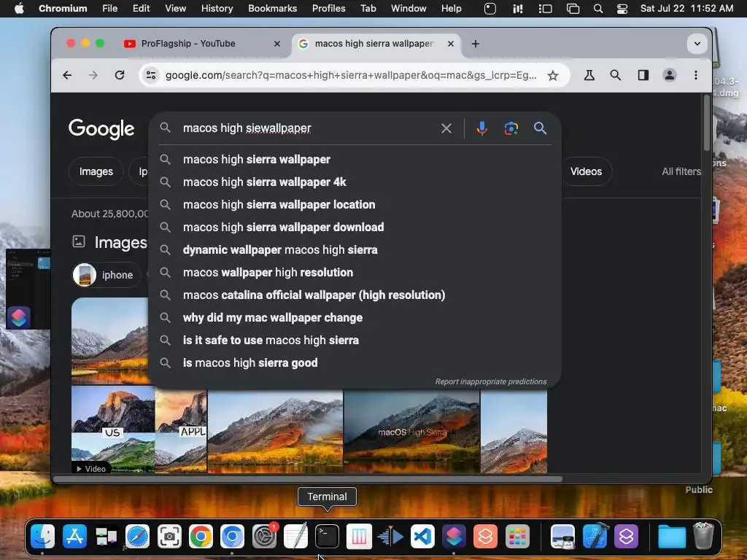This screenshot has height=560, width=747.
Task: Open Finder from the Dock
Action: pos(42,537)
